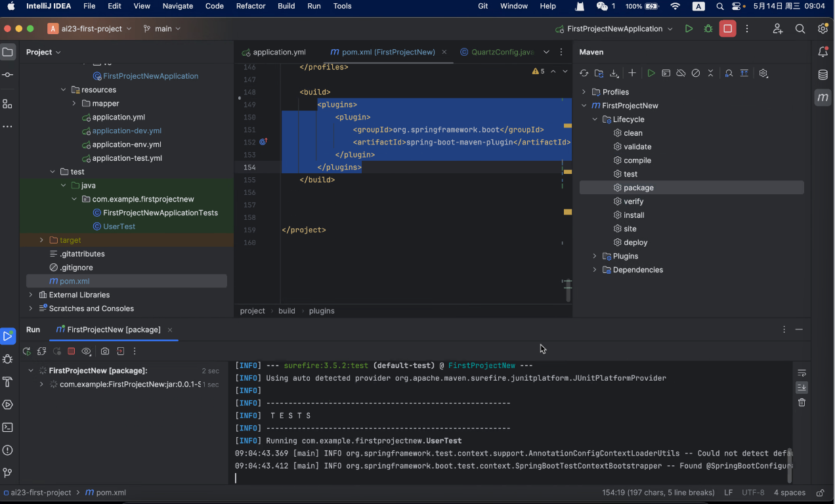Open the Git menu in menu bar
This screenshot has width=835, height=504.
click(483, 6)
